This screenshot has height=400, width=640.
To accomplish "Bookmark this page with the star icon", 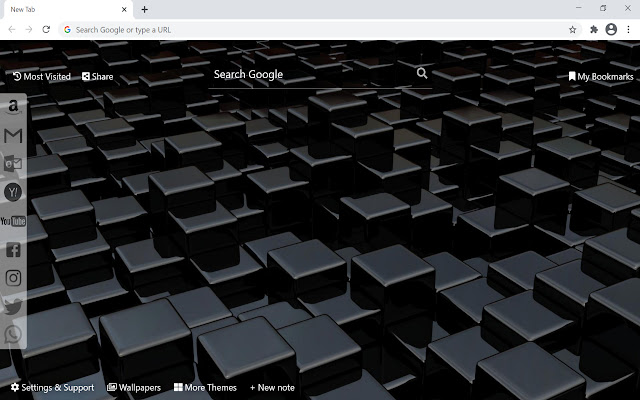I will pyautogui.click(x=573, y=29).
